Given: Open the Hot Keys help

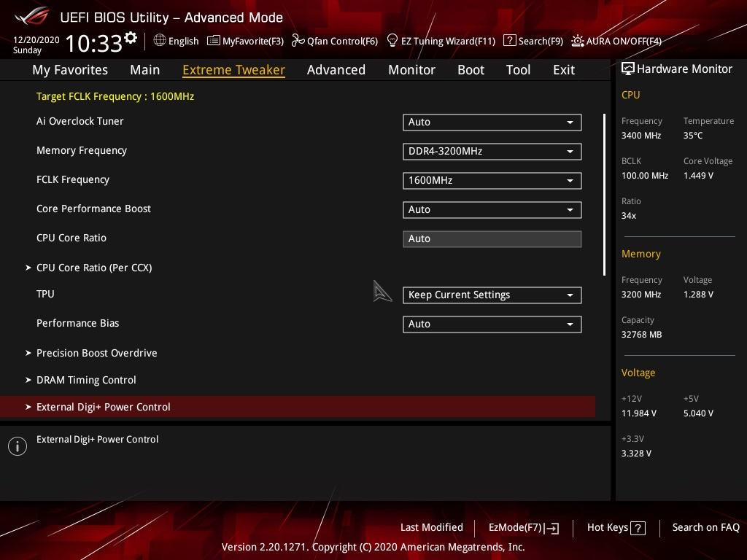Looking at the screenshot, I should (x=616, y=528).
